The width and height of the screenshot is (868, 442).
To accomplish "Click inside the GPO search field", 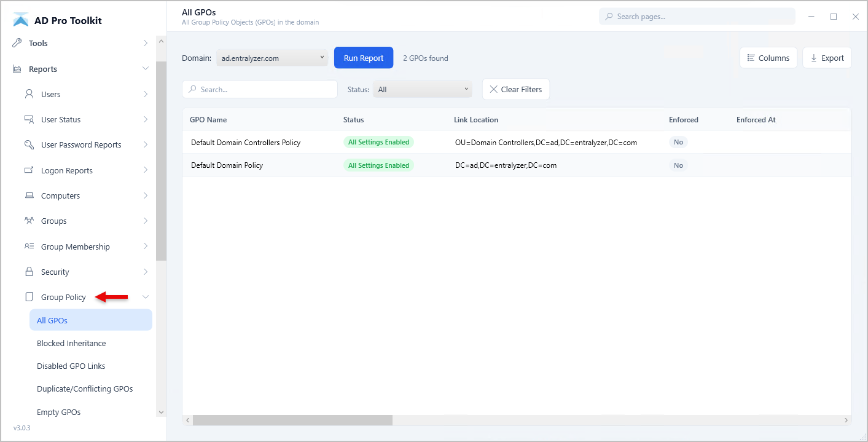I will (259, 89).
